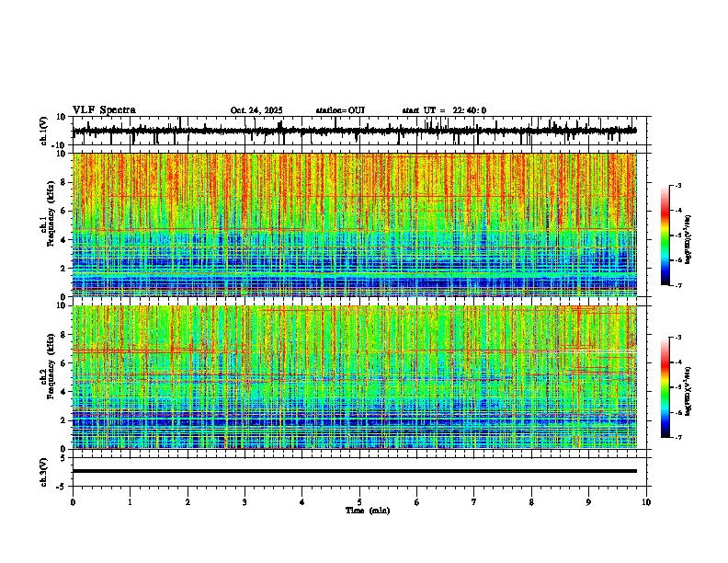Click the "2" kHz tick on the ch.2 spectrogram axis
Viewport: 728px width, 563px height.
point(64,420)
